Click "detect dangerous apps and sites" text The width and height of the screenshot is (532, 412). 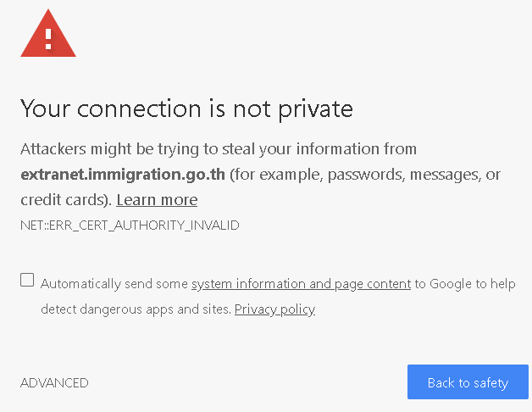(x=136, y=309)
